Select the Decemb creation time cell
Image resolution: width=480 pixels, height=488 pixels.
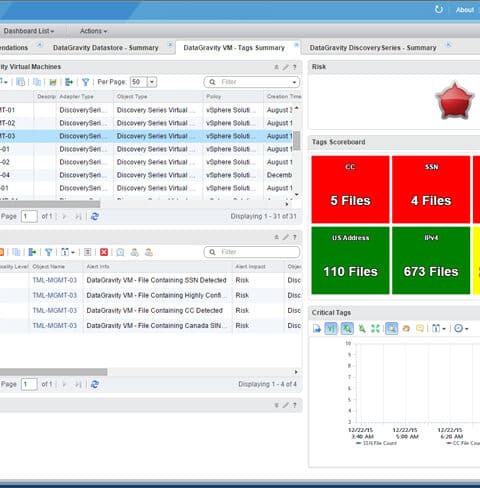[279, 175]
